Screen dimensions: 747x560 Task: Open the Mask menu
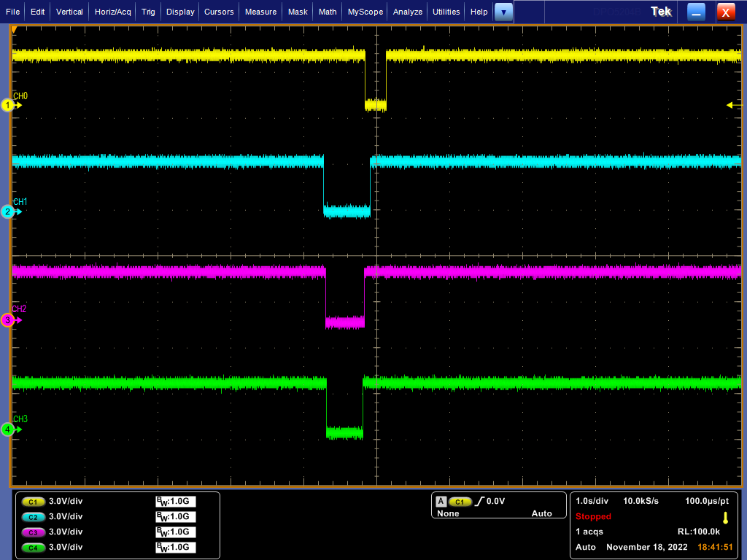[x=298, y=12]
